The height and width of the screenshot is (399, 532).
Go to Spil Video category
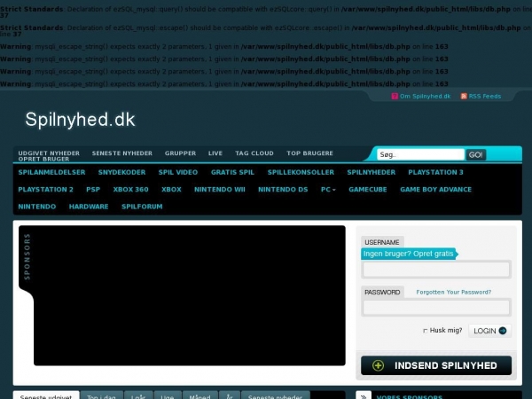click(178, 172)
